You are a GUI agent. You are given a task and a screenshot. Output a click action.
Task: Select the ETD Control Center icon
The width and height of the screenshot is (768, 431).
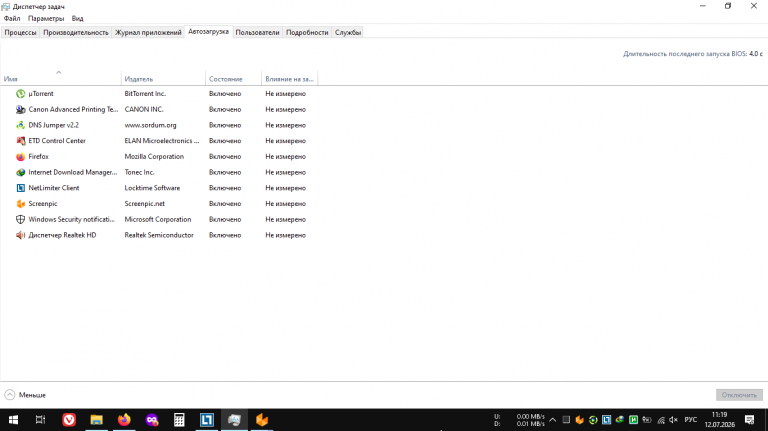click(21, 141)
